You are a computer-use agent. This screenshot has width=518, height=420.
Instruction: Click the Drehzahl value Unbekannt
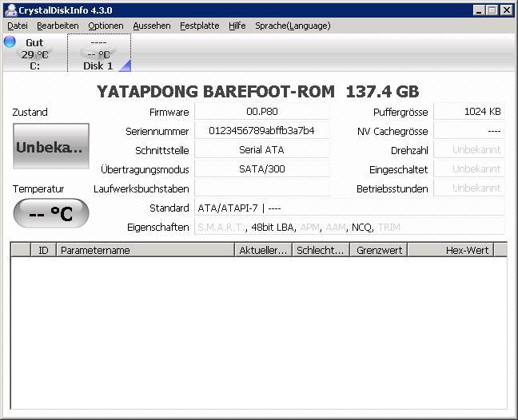point(469,150)
